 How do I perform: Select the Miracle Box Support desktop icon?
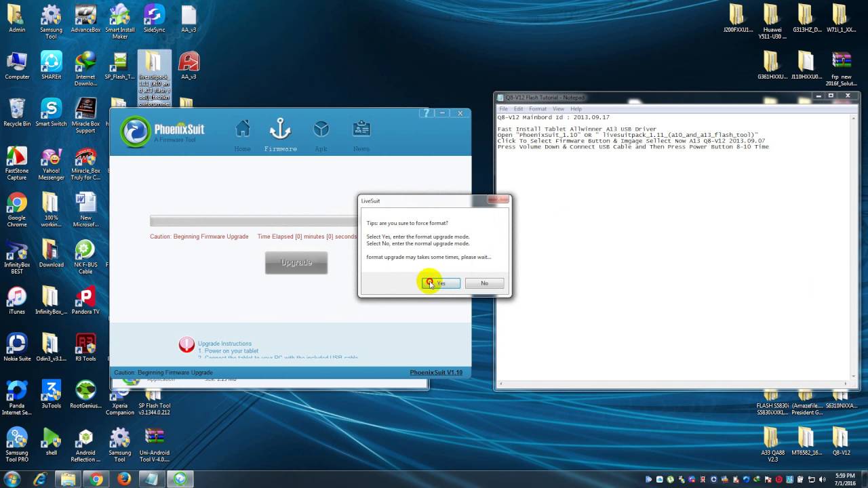[85, 115]
